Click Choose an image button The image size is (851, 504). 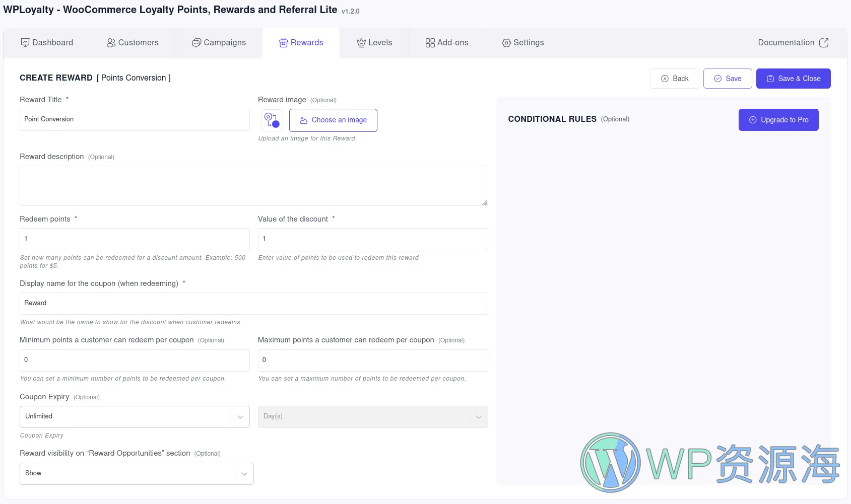333,120
